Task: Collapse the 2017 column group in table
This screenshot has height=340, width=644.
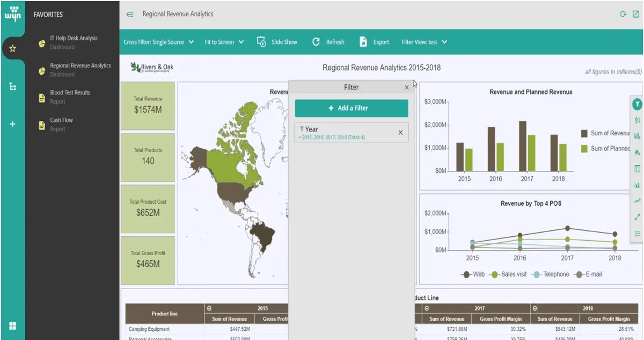Action: (426, 309)
